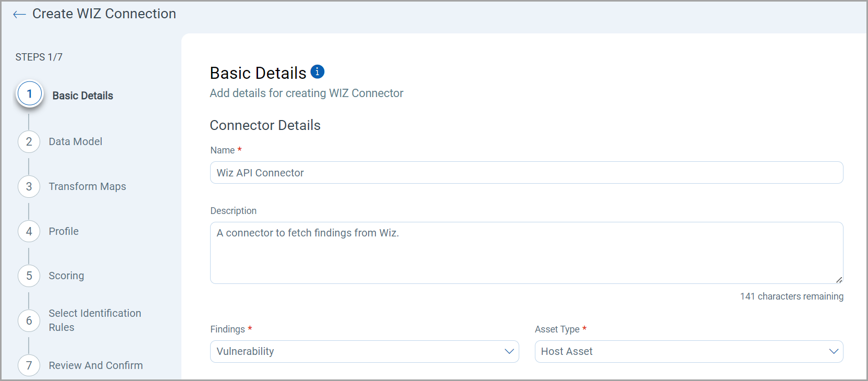
Task: Click step 6 circle icon
Action: coord(29,321)
